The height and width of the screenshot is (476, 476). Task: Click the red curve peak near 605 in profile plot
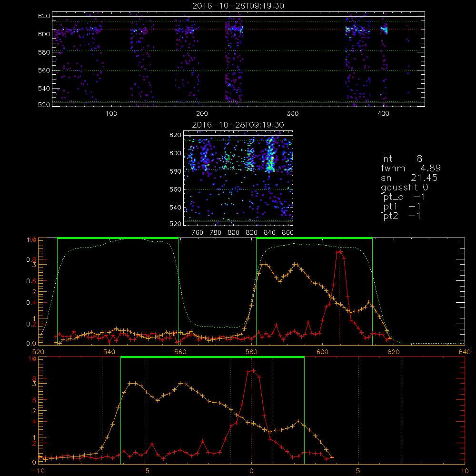click(340, 251)
